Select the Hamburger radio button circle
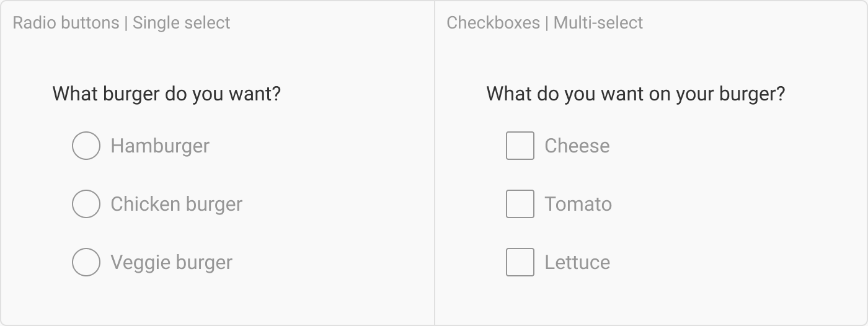The height and width of the screenshot is (326, 868). [x=86, y=146]
